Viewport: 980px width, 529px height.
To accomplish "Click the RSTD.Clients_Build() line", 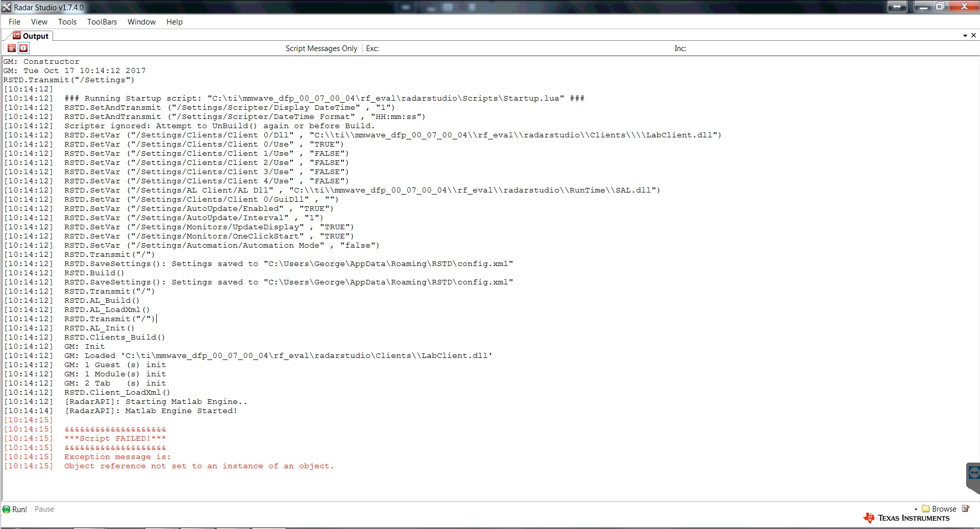I will tap(115, 337).
